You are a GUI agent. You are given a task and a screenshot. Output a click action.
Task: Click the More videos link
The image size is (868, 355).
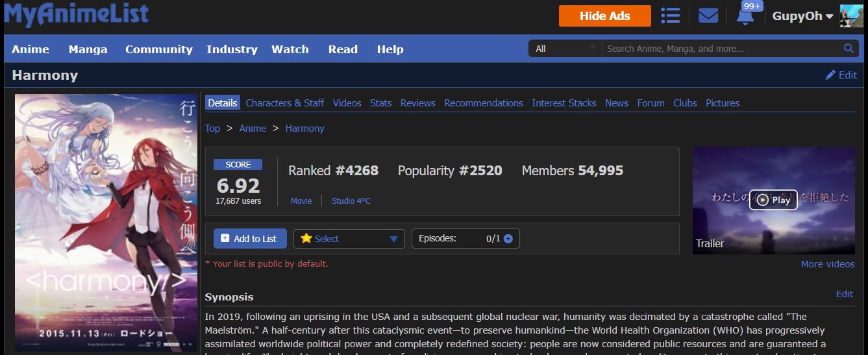click(828, 264)
